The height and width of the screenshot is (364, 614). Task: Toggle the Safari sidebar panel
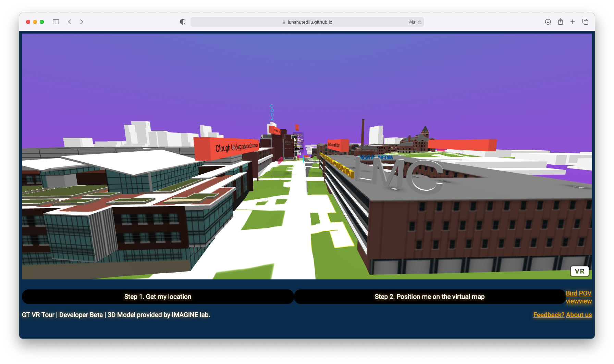[x=56, y=22]
